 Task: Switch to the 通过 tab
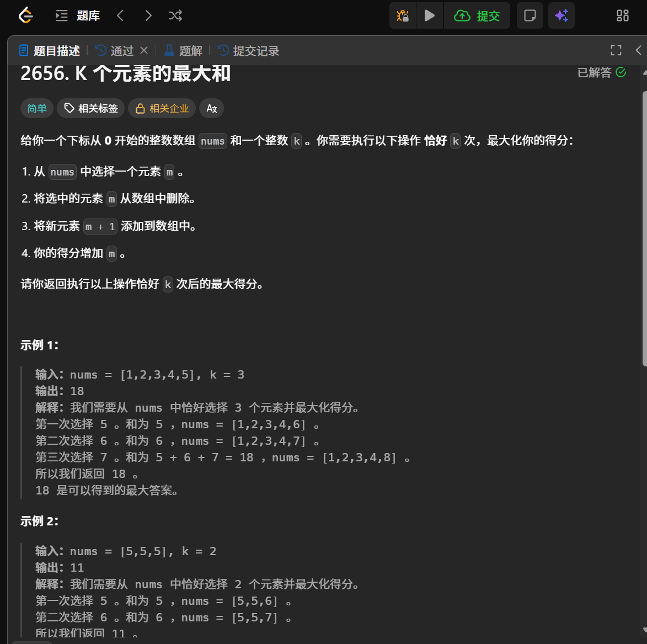[115, 51]
